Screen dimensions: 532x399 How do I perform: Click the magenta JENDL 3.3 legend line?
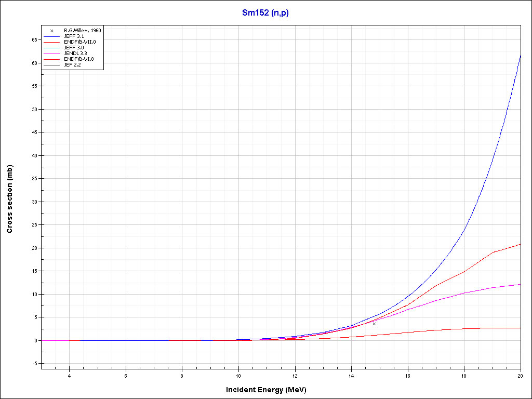click(51, 54)
